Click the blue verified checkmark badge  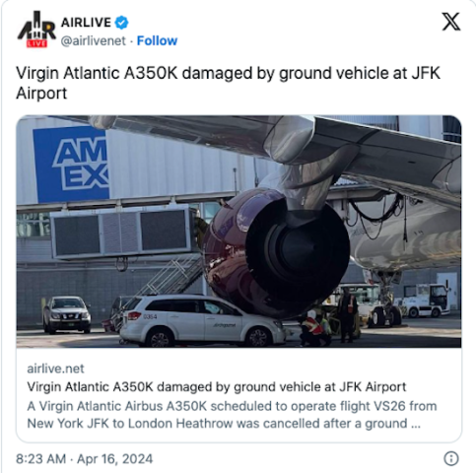tap(121, 23)
